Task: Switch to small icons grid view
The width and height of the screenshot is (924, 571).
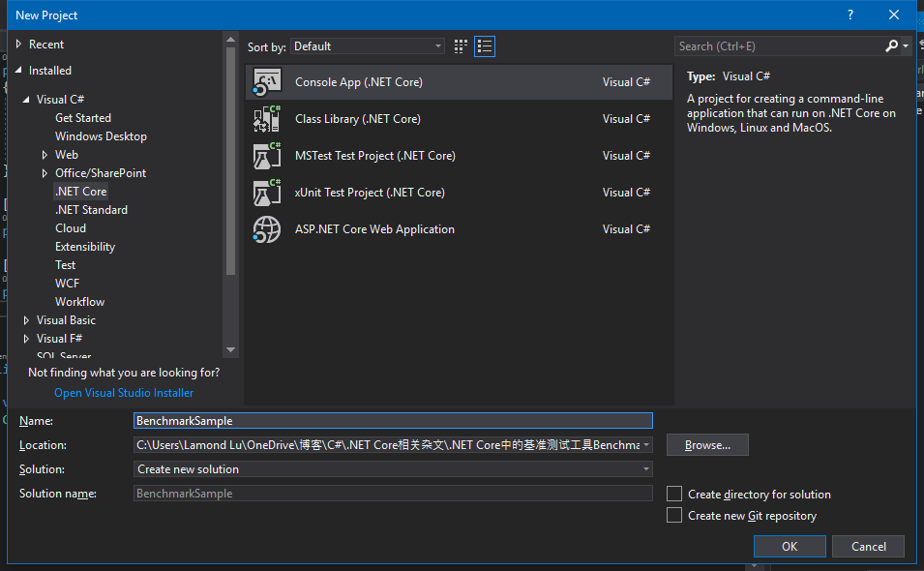Action: (461, 46)
